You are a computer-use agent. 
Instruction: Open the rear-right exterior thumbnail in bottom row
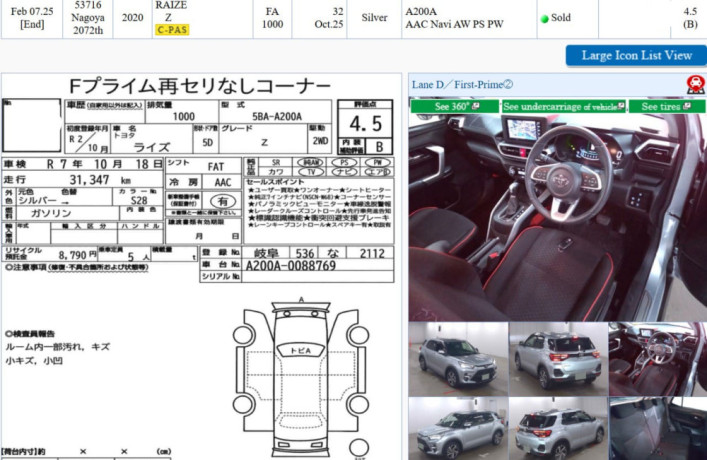coord(558,429)
